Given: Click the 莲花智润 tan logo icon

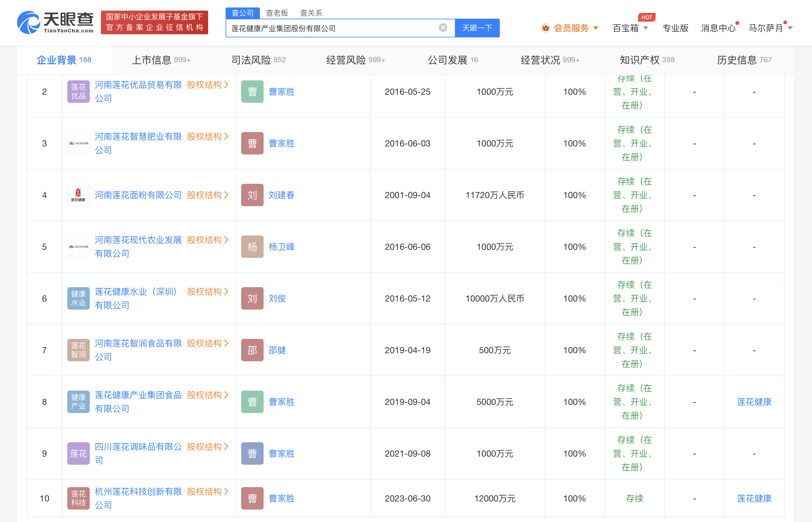Looking at the screenshot, I should [78, 350].
